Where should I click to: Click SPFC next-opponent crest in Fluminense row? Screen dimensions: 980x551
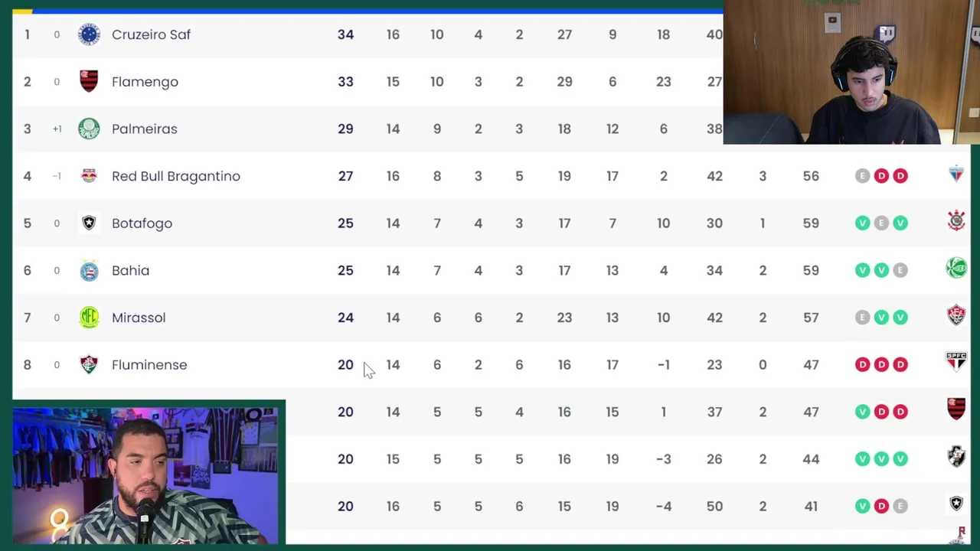[956, 361]
